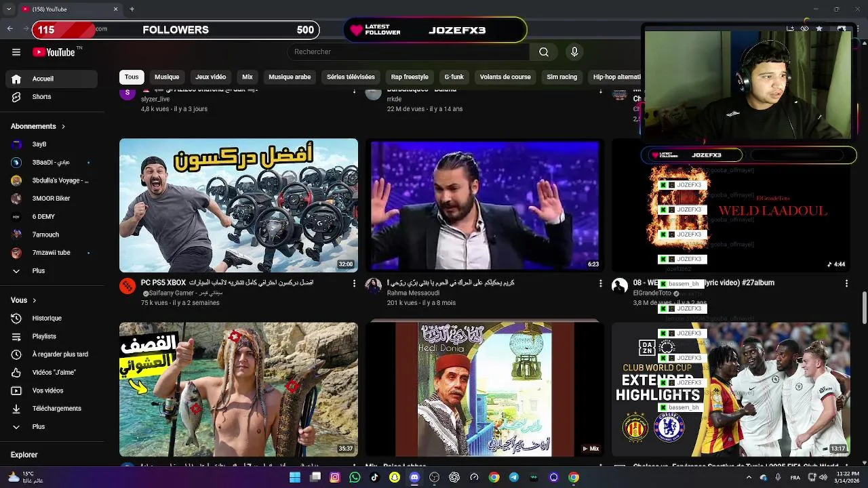Go back with browser back arrow
Screen dimensions: 868x488
click(10, 29)
